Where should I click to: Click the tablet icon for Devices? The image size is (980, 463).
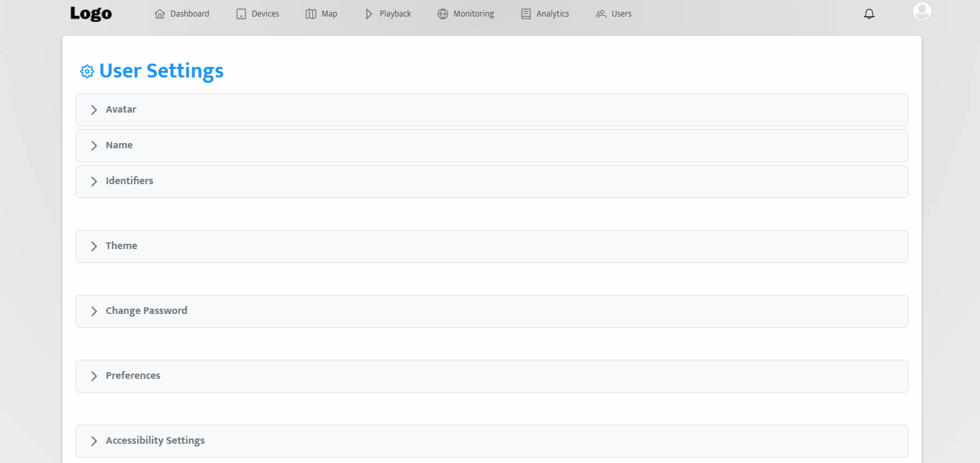pyautogui.click(x=241, y=14)
